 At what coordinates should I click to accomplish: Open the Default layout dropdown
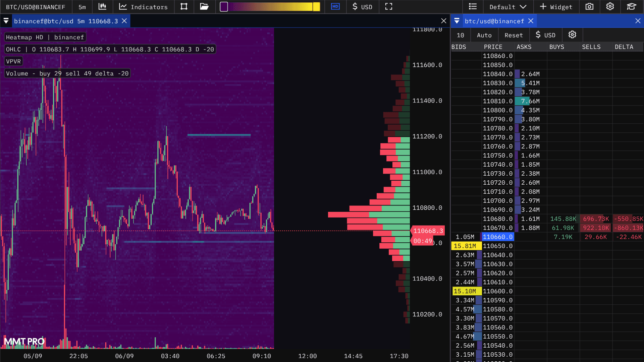pyautogui.click(x=508, y=7)
